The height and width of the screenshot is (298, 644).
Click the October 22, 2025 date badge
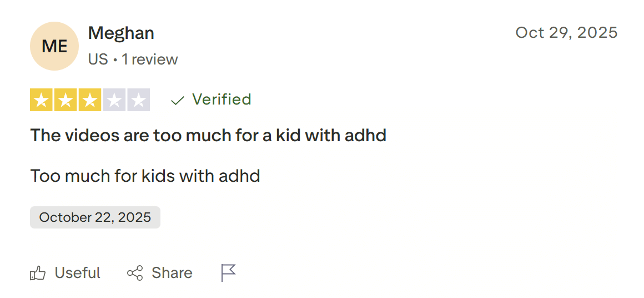pos(95,217)
